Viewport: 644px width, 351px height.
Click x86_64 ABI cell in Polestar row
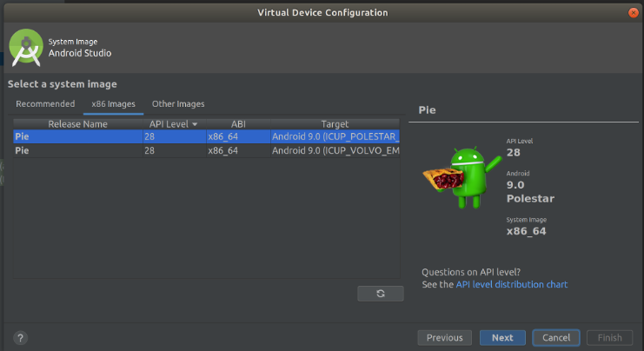click(238, 136)
